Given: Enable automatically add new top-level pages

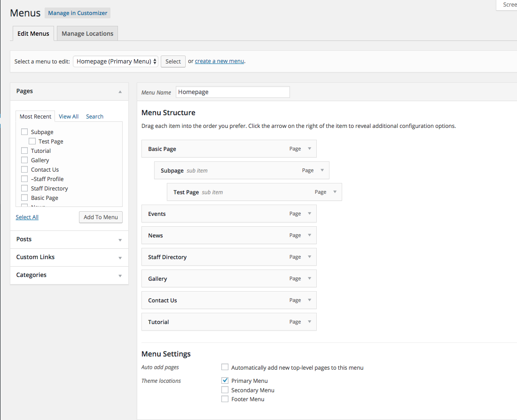Looking at the screenshot, I should coord(225,367).
